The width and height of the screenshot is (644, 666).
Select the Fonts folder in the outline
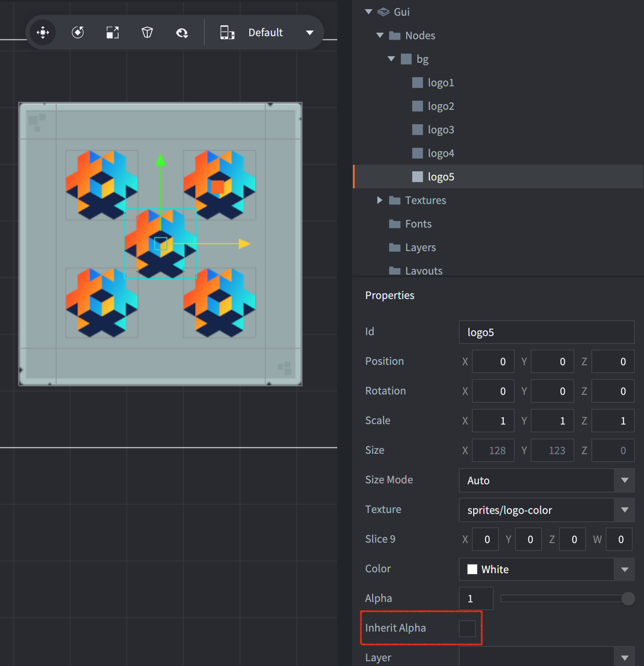(x=418, y=224)
